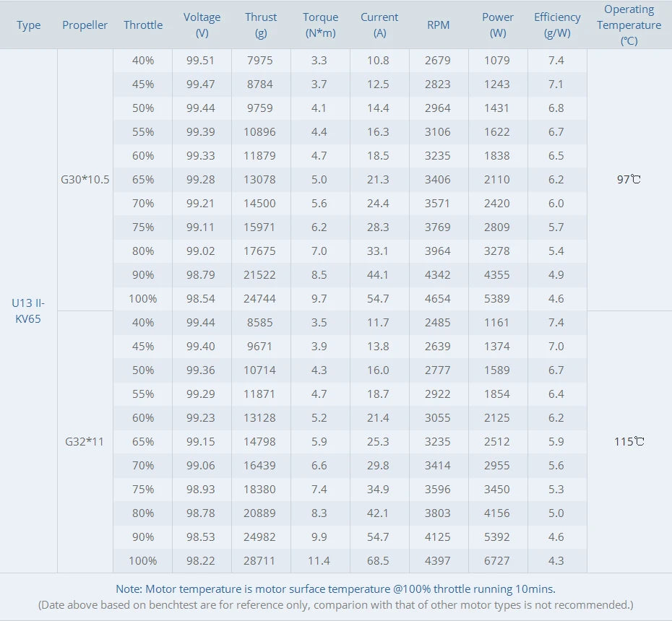Select the Efficiency (g/W) column header
The width and height of the screenshot is (672, 621).
557,25
